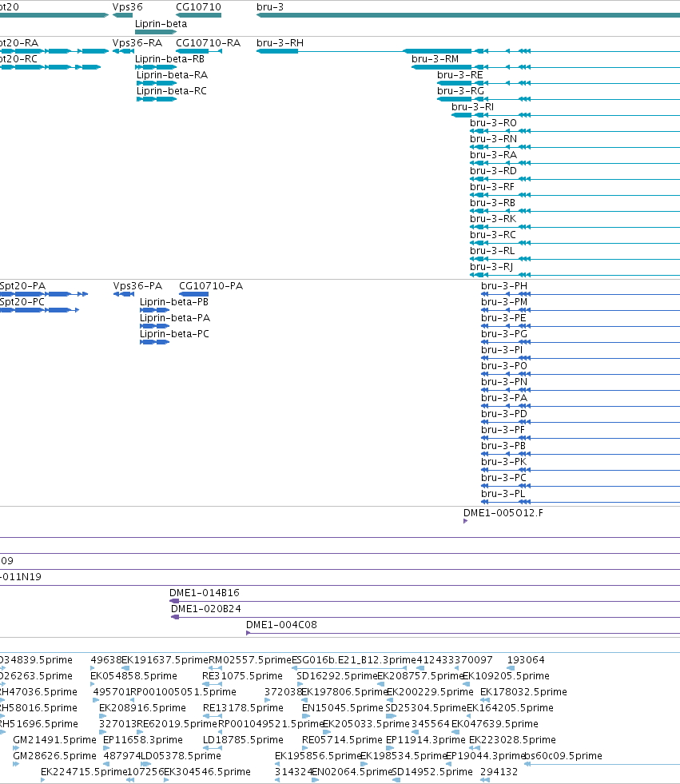
Task: Select the Vps36-RA transcript label
Action: click(x=137, y=43)
